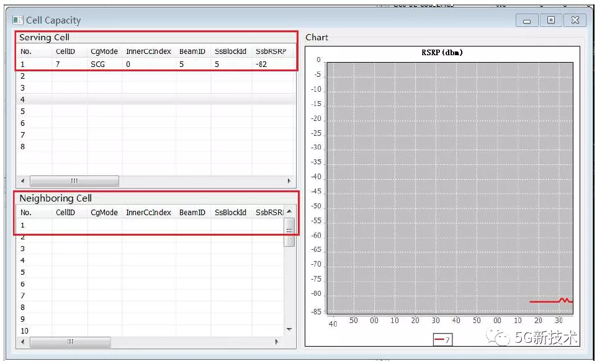Click the Neighboring Cell scroll left arrow
This screenshot has height=364, width=597.
pos(23,342)
